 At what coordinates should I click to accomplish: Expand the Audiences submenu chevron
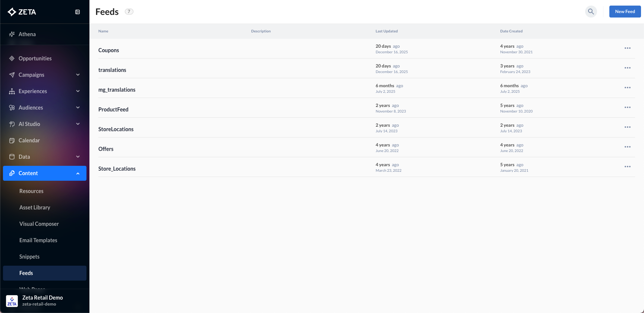78,108
